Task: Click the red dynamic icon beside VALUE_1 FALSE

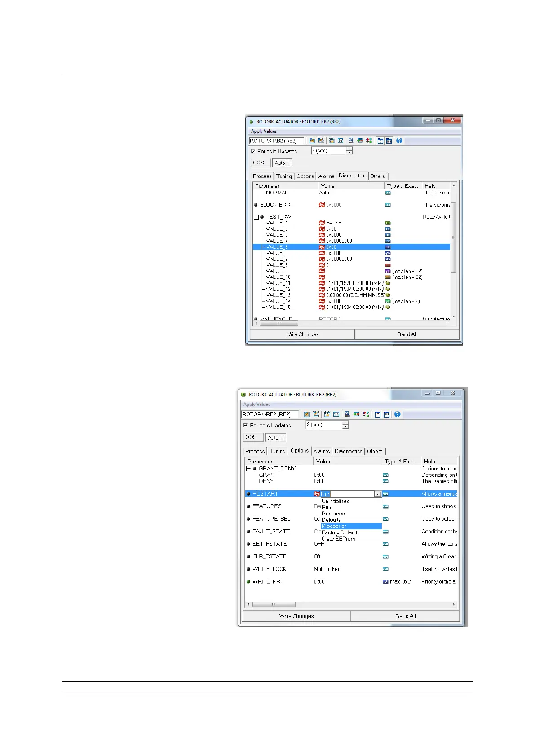Action: pos(322,223)
